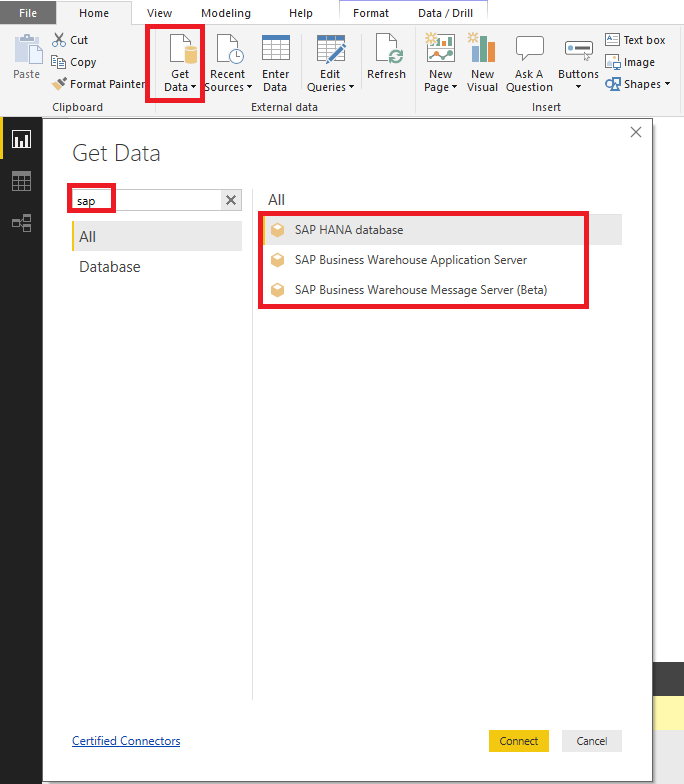The width and height of the screenshot is (684, 784).
Task: Click the Recent Sources icon
Action: point(230,50)
